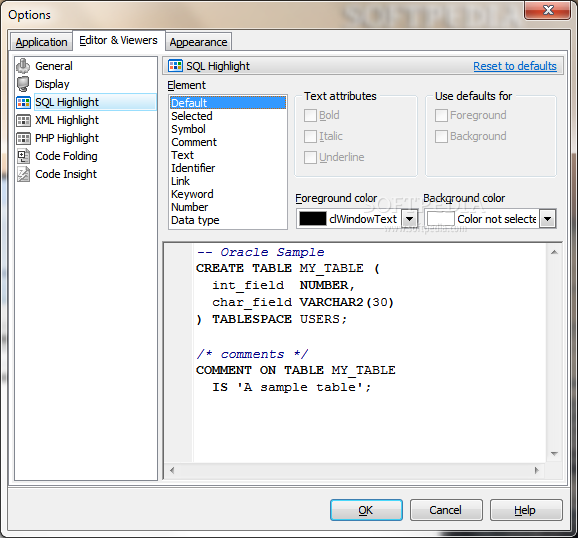Toggle Use defaults for Background checkbox

tap(441, 136)
